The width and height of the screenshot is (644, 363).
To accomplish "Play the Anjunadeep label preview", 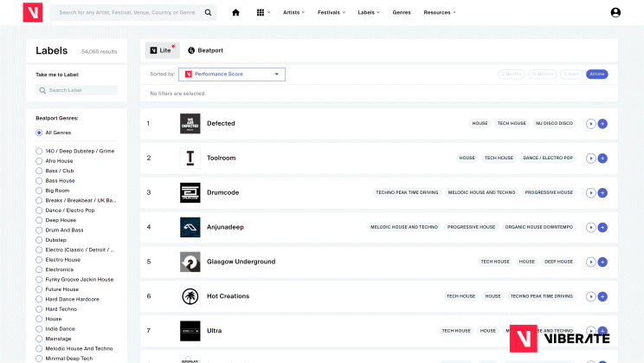I will coord(590,227).
